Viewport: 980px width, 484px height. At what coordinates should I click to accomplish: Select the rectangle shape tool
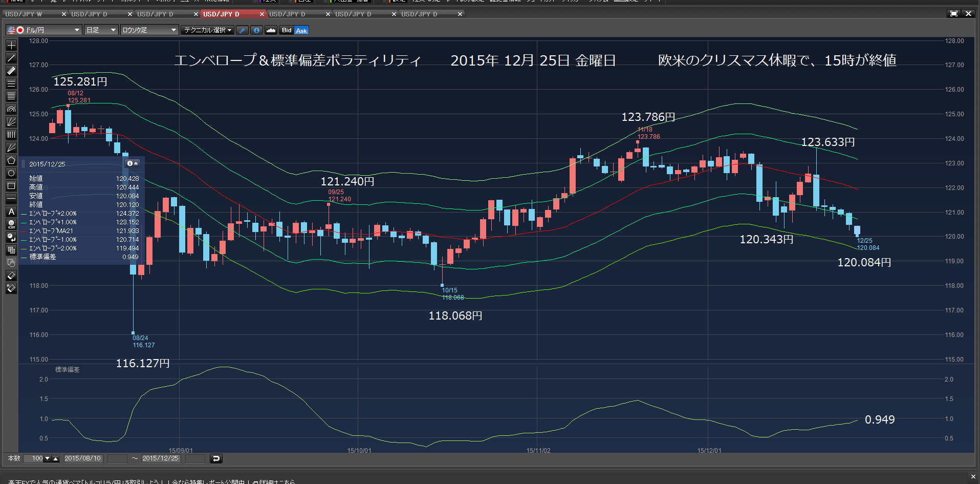click(x=11, y=186)
